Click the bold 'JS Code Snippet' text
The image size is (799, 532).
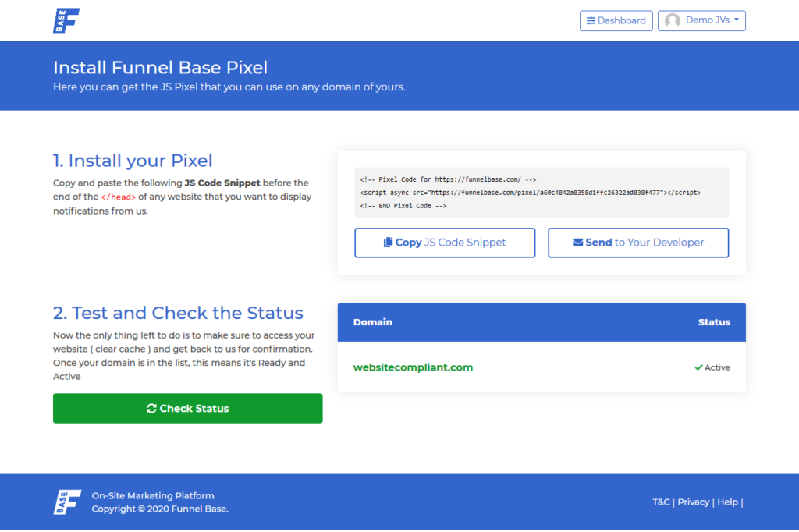point(222,183)
